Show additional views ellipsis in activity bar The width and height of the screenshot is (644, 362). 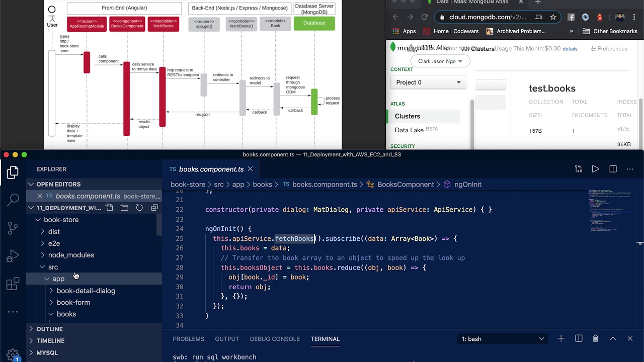coord(13,312)
